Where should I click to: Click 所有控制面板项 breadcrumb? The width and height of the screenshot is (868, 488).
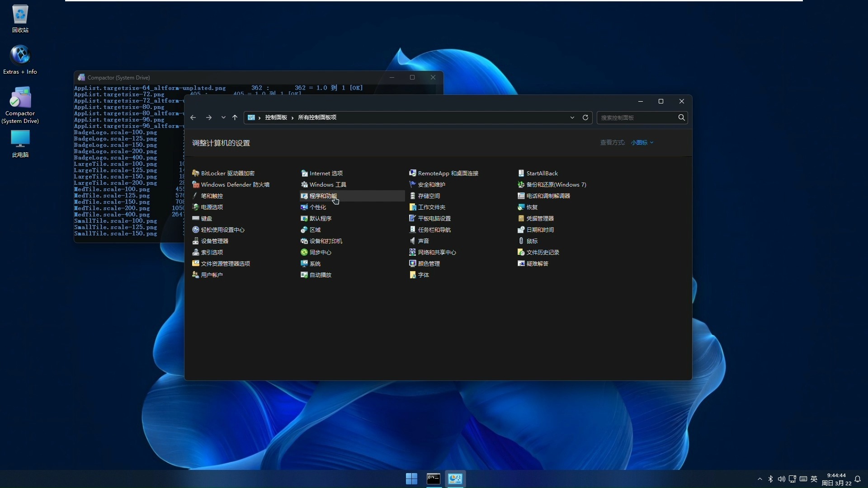pyautogui.click(x=317, y=117)
